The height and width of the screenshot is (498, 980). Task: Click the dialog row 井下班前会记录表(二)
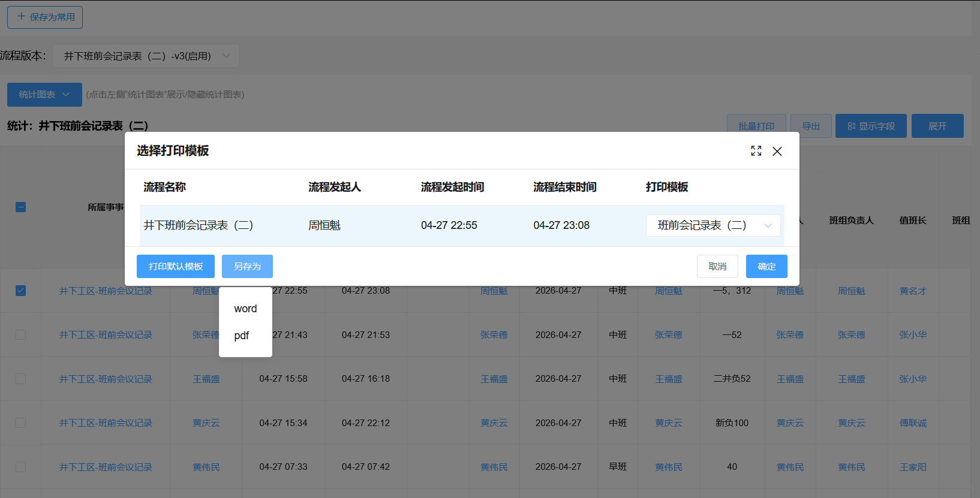pyautogui.click(x=462, y=225)
